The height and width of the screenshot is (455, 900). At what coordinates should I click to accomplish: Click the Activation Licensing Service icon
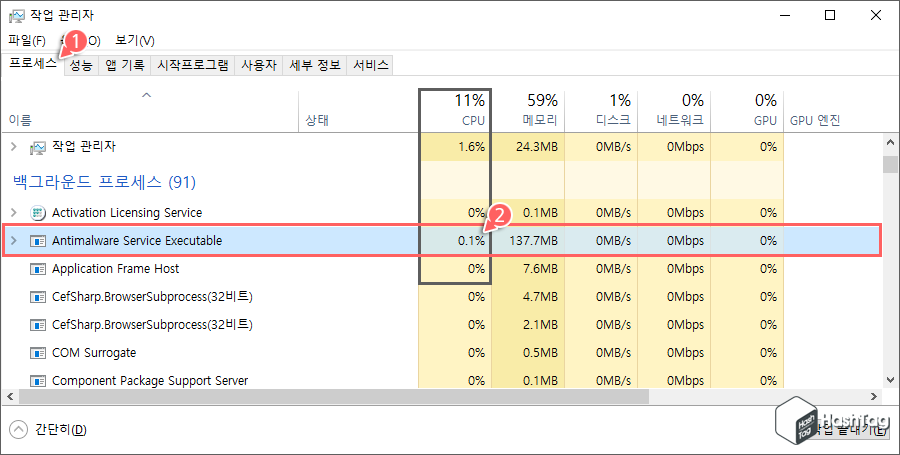coord(37,213)
